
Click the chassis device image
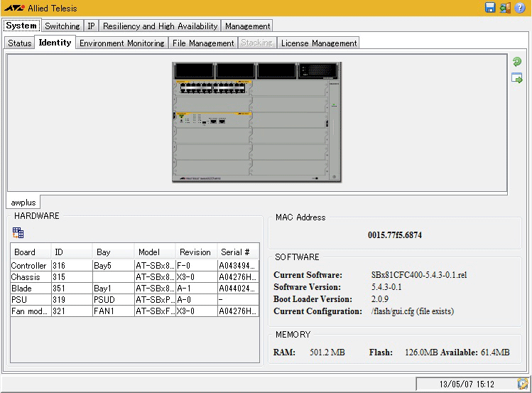[256, 122]
